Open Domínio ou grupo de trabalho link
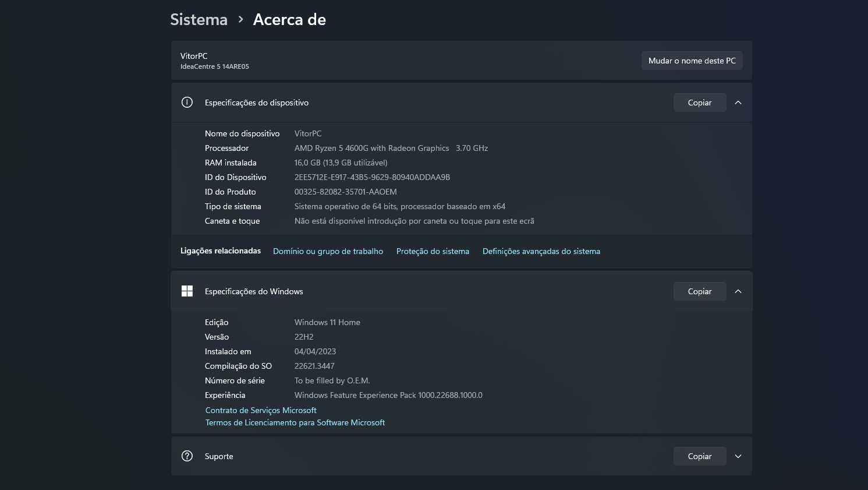The width and height of the screenshot is (868, 490). 328,251
